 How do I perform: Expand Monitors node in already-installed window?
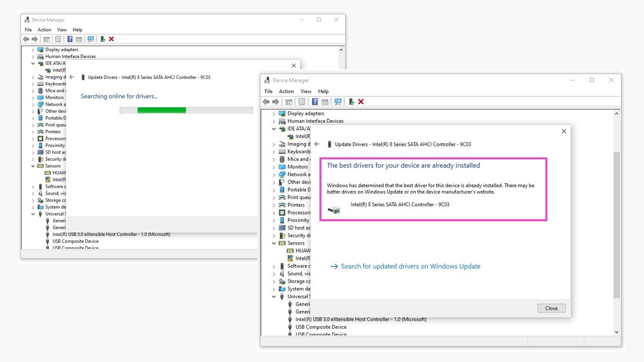tap(274, 167)
